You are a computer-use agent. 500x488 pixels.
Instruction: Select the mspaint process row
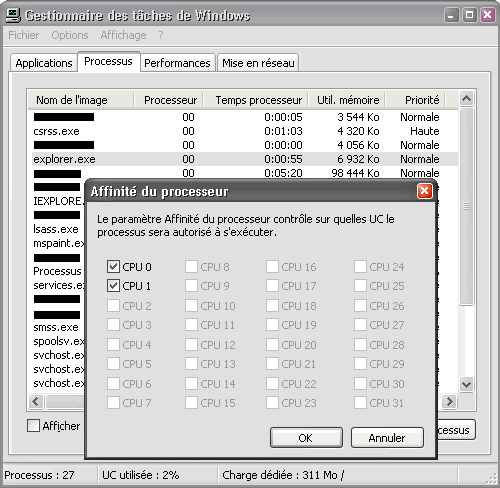[59, 243]
